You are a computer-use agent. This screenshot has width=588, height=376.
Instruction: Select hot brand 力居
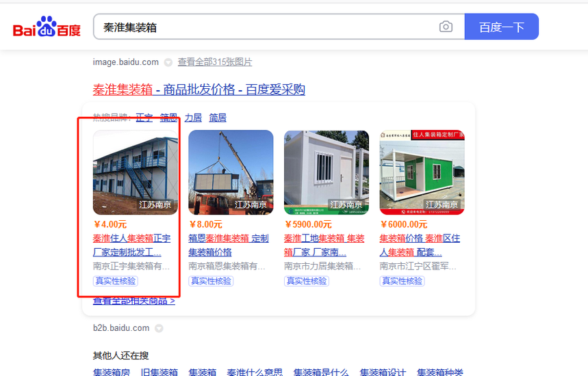tap(193, 118)
